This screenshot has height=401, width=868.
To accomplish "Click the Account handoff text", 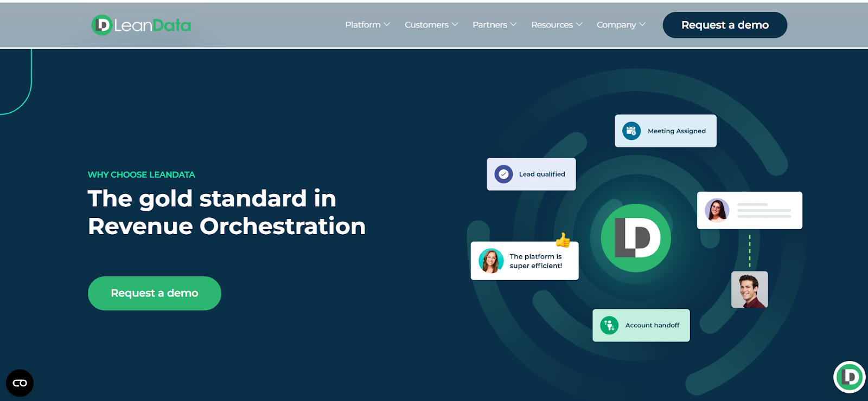I will [x=652, y=326].
